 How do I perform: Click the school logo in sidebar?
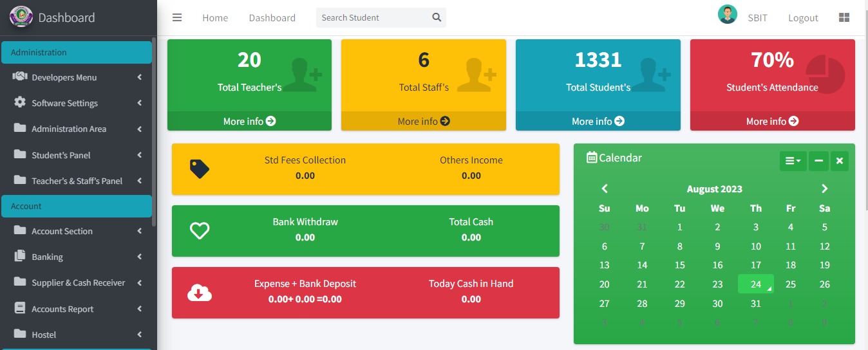click(21, 17)
